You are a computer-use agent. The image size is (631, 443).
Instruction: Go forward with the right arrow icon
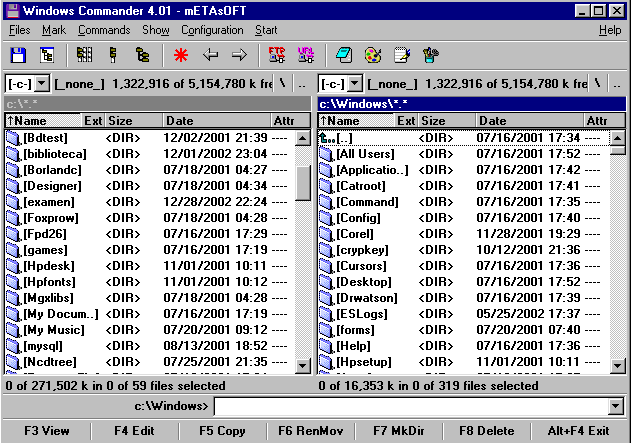click(x=239, y=55)
